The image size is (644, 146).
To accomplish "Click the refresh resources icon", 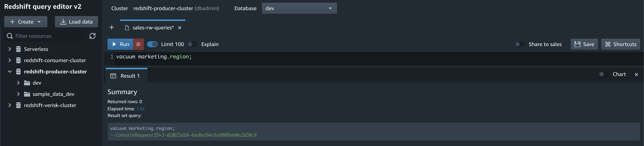I will coord(92,36).
